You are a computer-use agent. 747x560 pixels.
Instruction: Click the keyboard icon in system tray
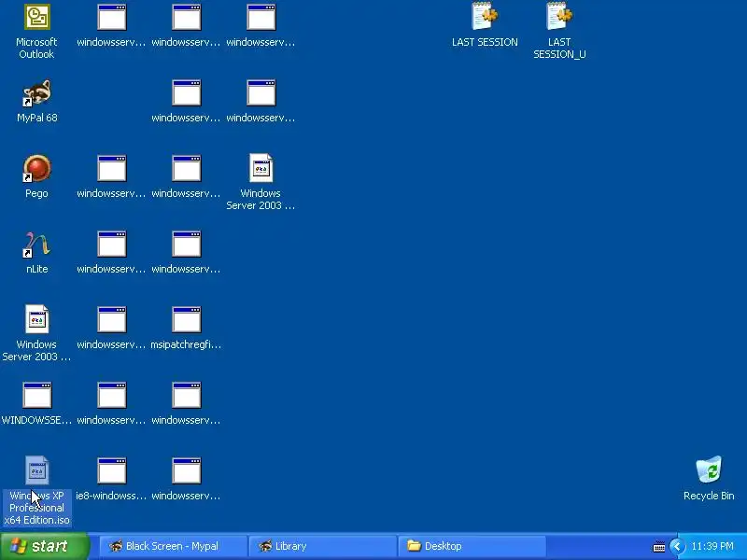click(659, 547)
